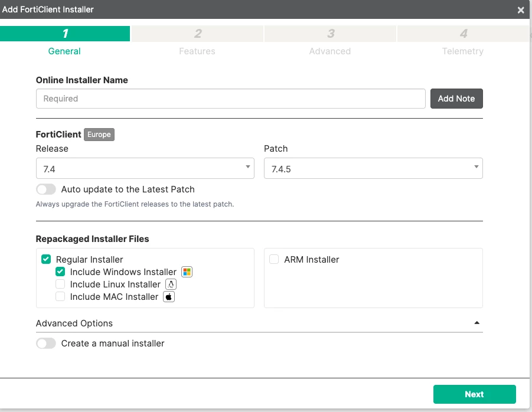Click the Apple MAC icon
Image resolution: width=532 pixels, height=412 pixels.
click(169, 297)
